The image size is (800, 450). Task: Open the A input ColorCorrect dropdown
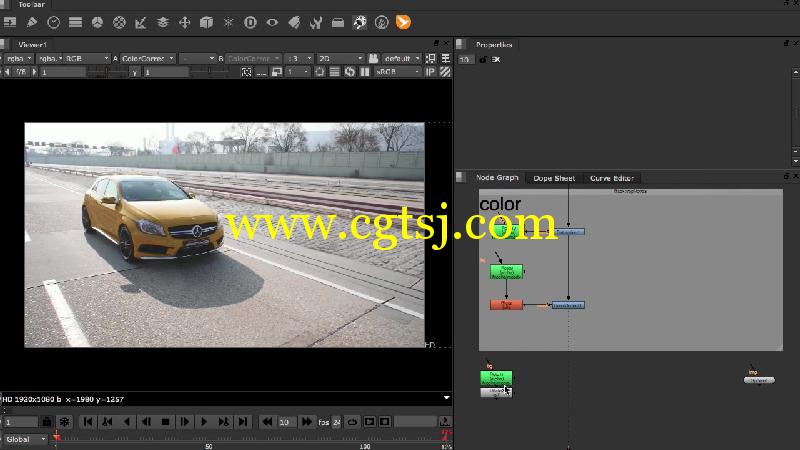point(147,59)
